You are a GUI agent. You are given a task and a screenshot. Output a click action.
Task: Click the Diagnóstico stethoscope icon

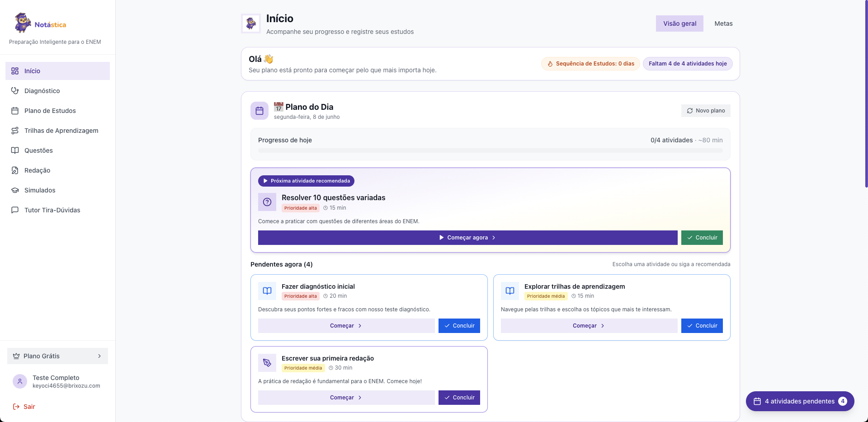pos(15,91)
